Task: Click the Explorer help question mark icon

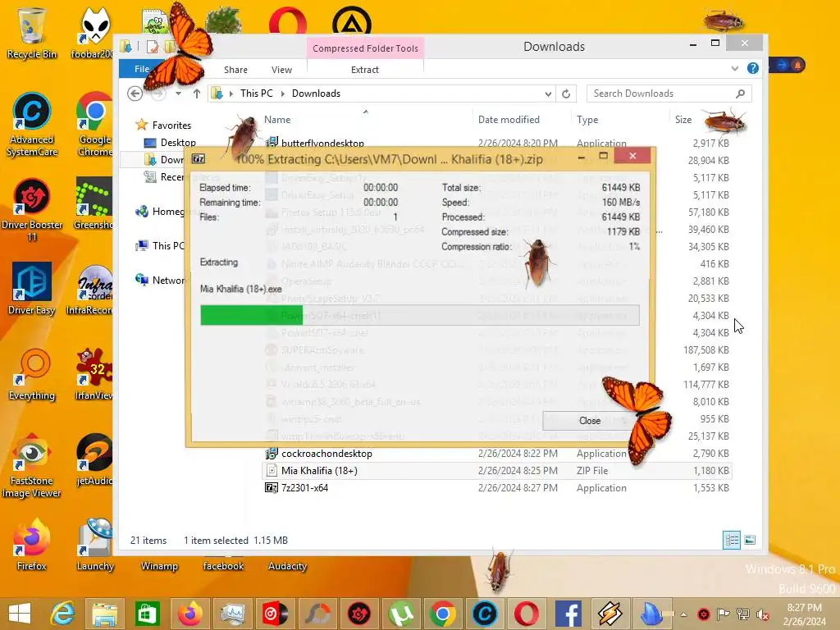Action: [x=753, y=69]
